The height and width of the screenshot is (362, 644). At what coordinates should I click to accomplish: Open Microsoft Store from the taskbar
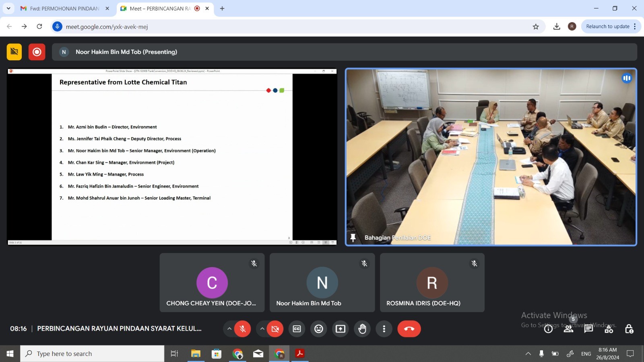(x=217, y=354)
